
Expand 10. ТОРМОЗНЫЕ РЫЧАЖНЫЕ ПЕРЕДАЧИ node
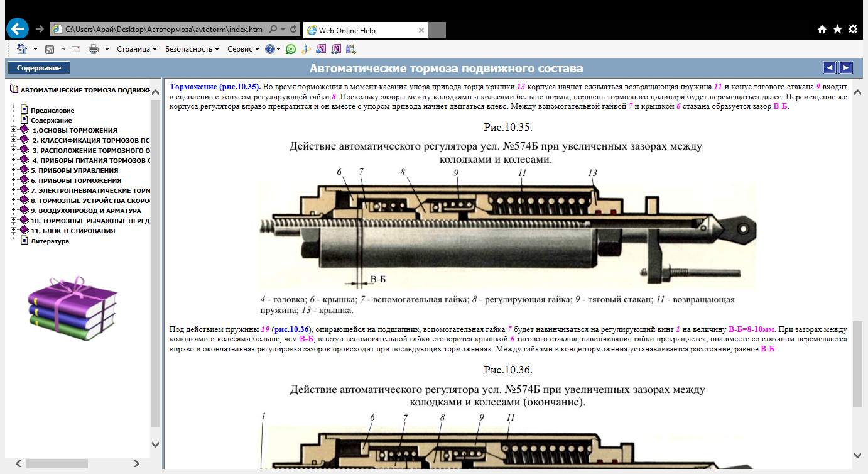(14, 221)
